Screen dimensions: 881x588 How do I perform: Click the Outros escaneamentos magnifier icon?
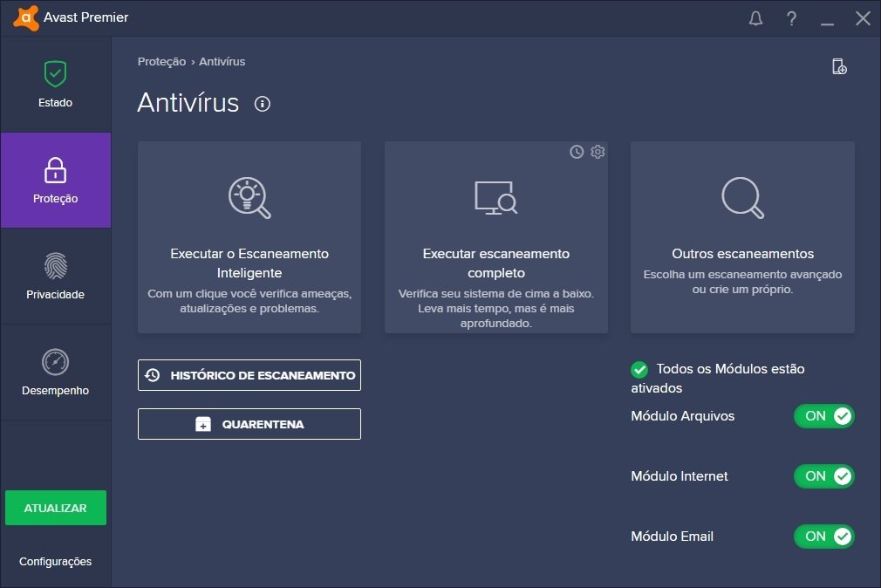pyautogui.click(x=741, y=197)
